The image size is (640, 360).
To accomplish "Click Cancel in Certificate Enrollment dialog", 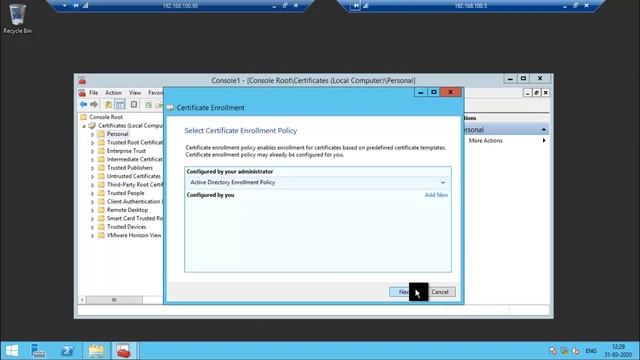I will (440, 292).
